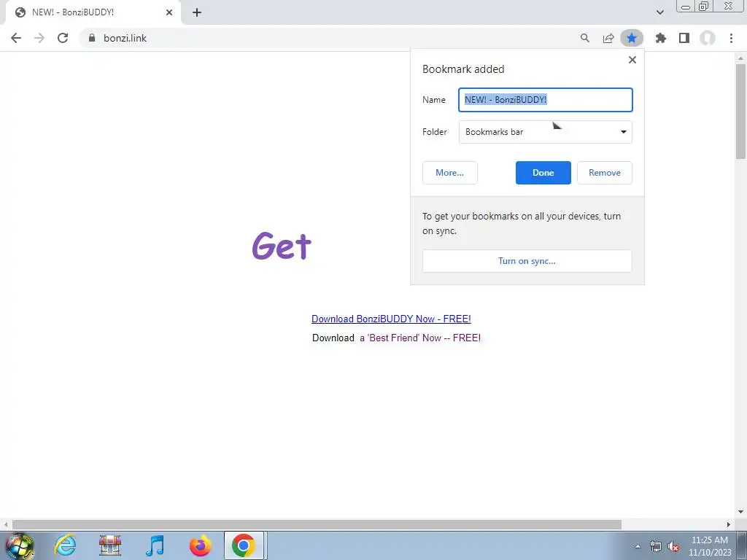Open Windows Start orb

tap(19, 545)
